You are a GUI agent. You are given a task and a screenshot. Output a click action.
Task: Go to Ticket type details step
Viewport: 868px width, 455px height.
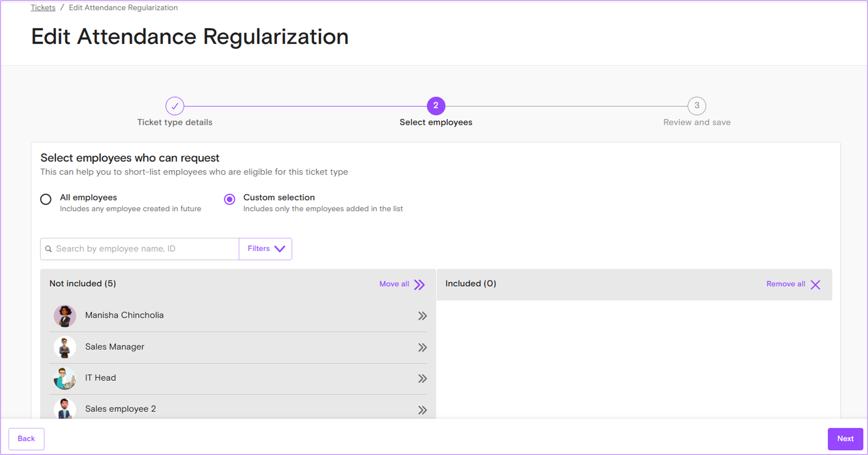tap(175, 106)
